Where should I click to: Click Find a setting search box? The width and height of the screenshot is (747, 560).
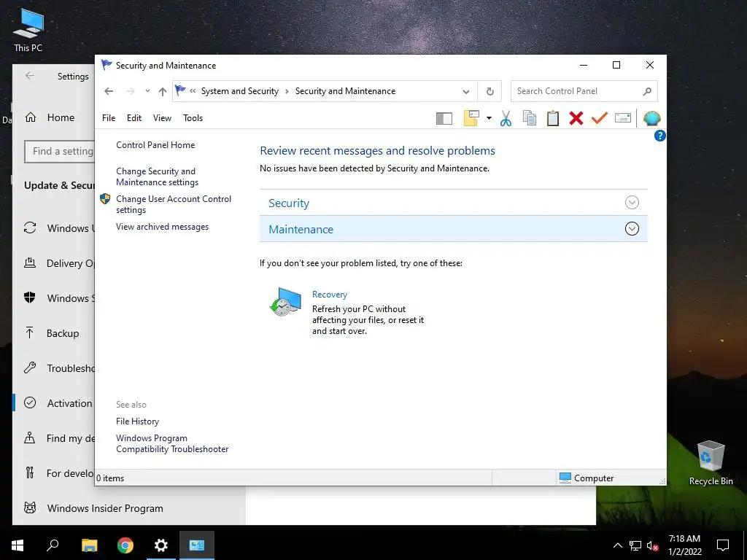[x=60, y=152]
